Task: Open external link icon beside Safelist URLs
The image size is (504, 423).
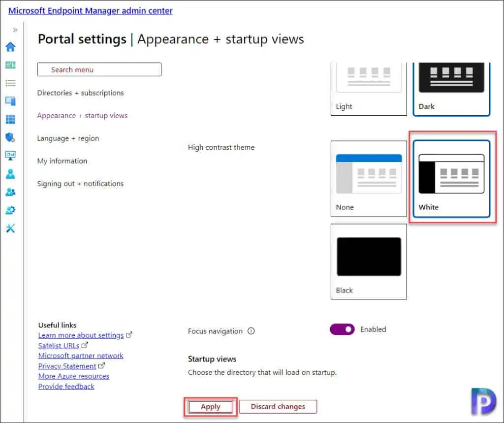Action: [x=85, y=345]
